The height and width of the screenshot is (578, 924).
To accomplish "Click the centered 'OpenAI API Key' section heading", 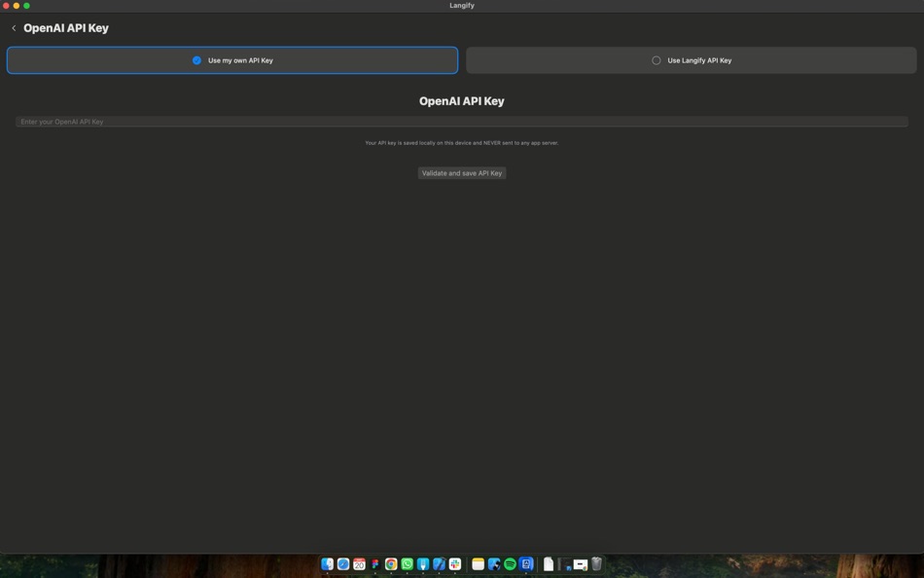I will 461,101.
